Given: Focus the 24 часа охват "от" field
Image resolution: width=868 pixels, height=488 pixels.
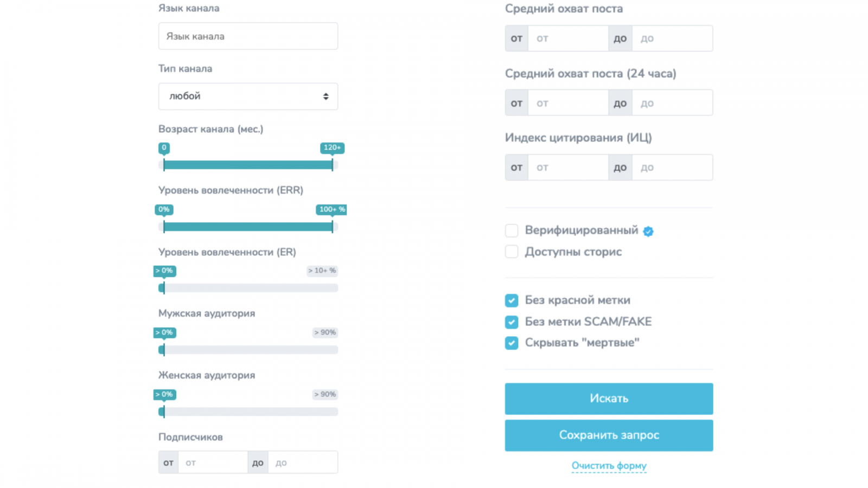Looking at the screenshot, I should click(x=568, y=103).
